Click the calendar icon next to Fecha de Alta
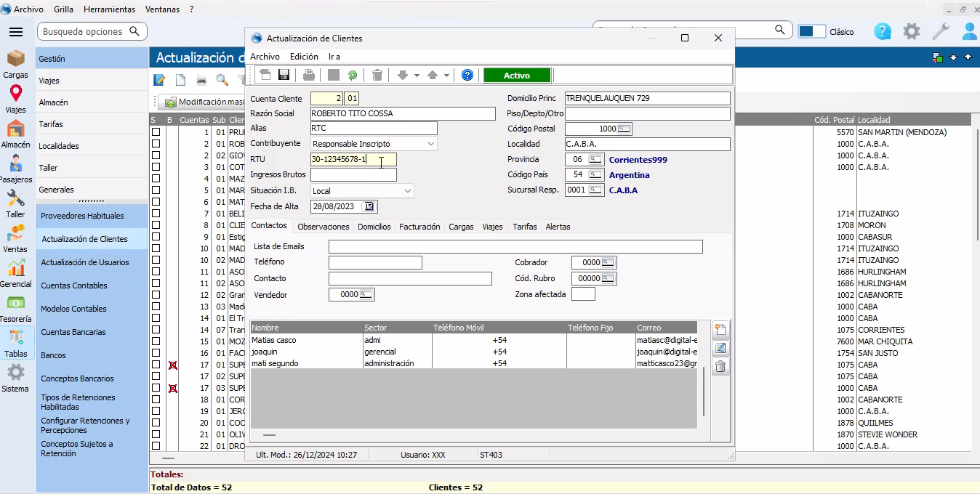980x494 pixels. pyautogui.click(x=369, y=206)
